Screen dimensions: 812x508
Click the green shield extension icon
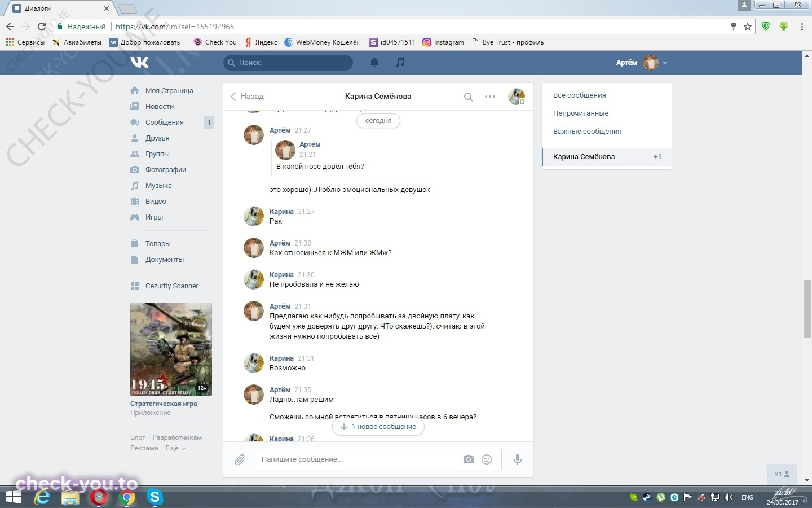[766, 27]
